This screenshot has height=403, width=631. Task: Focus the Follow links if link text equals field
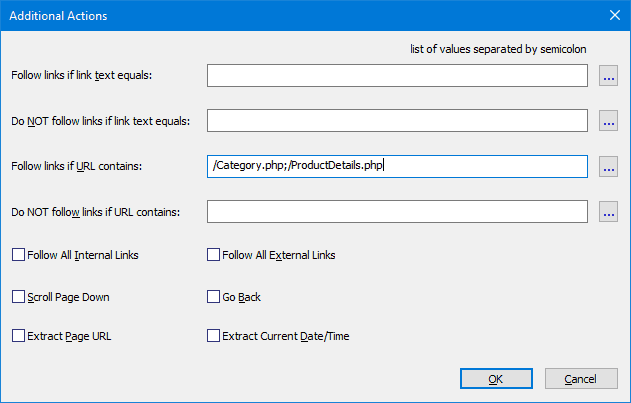tap(397, 75)
